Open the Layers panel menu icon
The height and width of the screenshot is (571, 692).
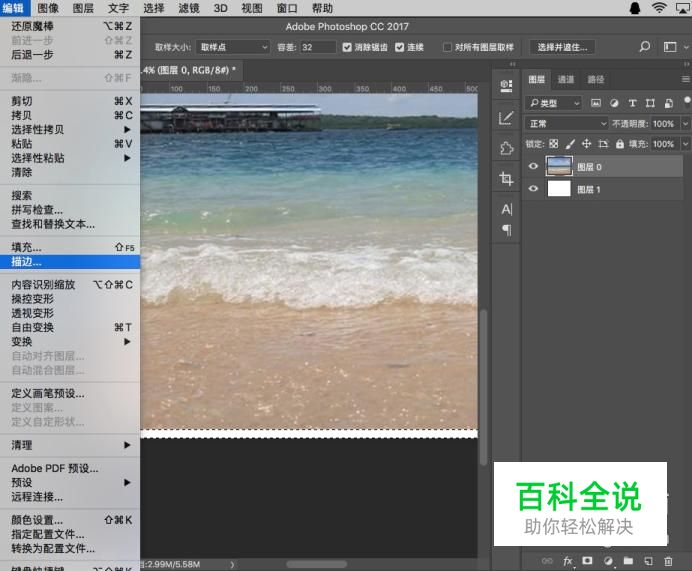pyautogui.click(x=685, y=79)
